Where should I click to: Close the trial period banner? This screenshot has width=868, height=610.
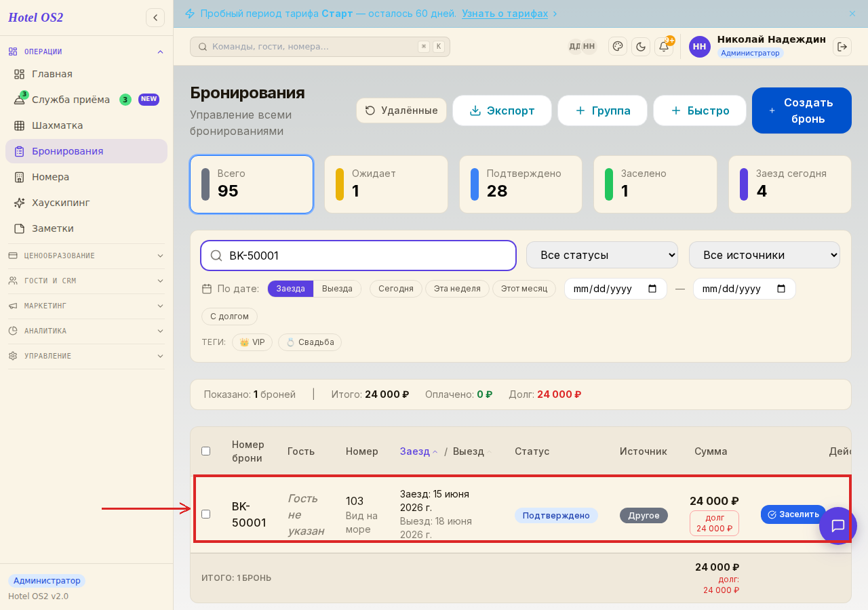(x=852, y=14)
